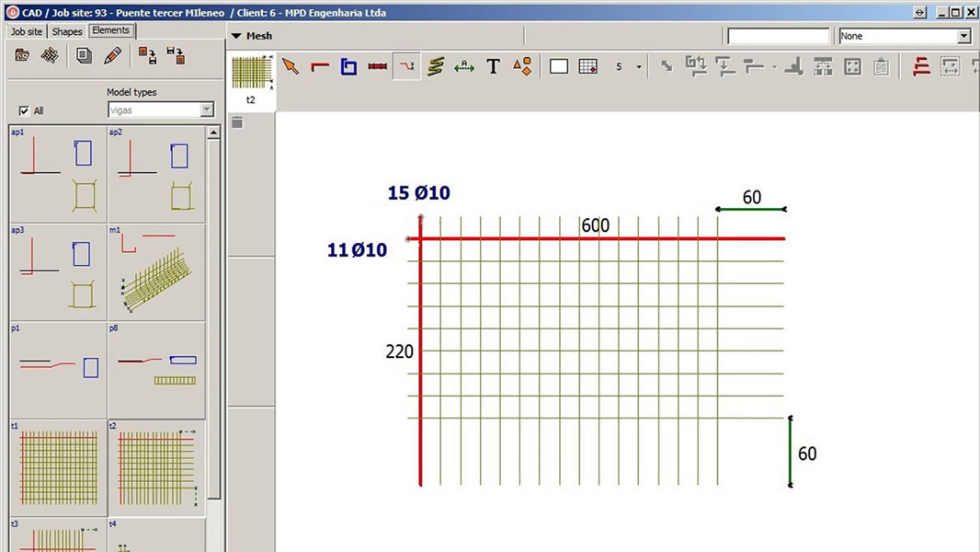Select the straight red bar tool
Screen dimensions: 980x552
coord(378,66)
